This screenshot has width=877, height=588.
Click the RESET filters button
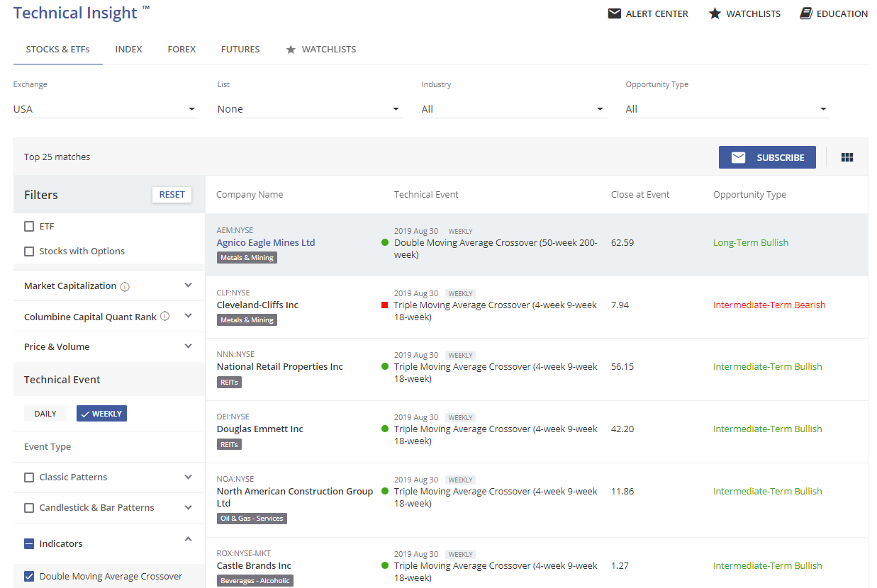coord(172,195)
